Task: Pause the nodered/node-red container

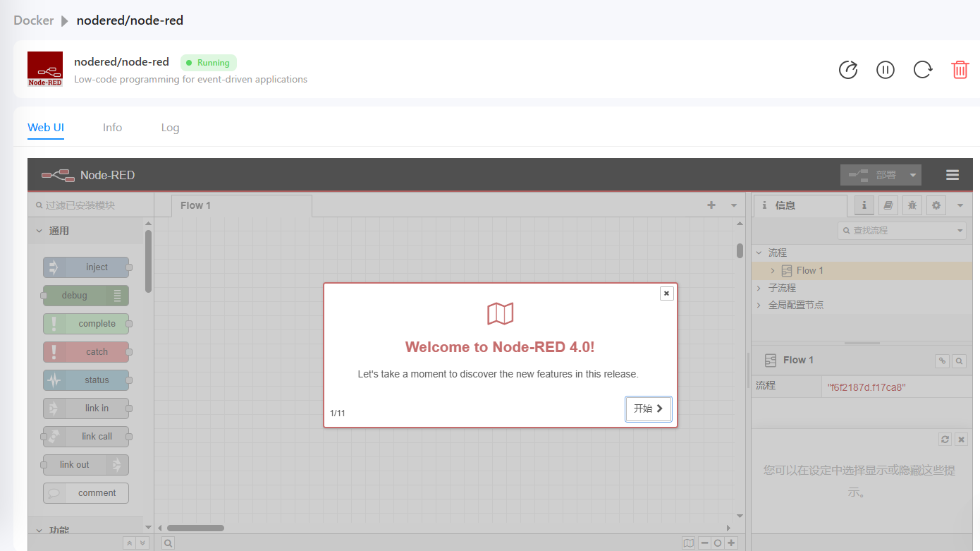Action: coord(886,70)
